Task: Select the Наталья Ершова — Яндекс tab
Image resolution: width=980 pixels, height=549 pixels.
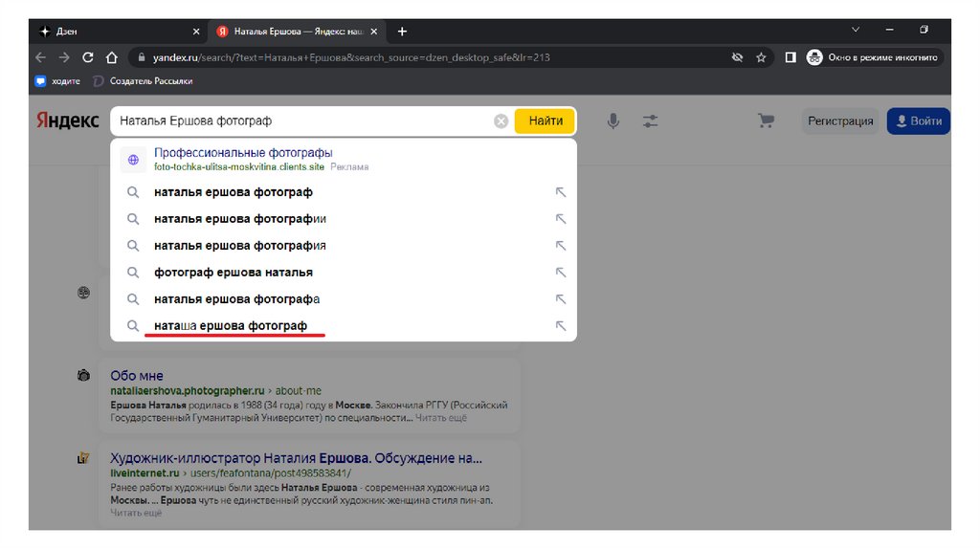Action: pos(297,32)
